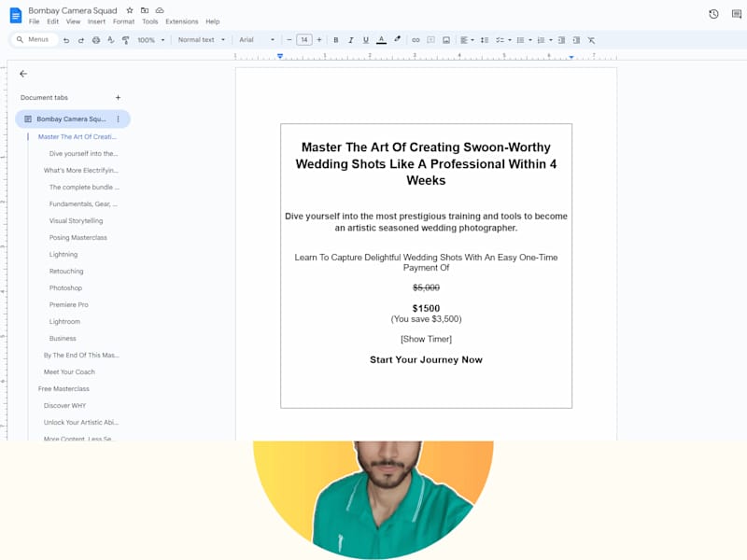Clear text formatting
This screenshot has width=747, height=560.
(x=591, y=40)
